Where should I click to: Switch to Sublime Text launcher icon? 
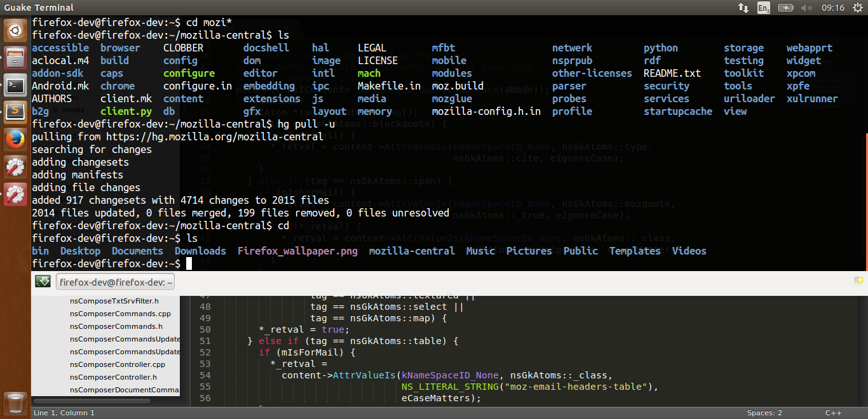[15, 112]
